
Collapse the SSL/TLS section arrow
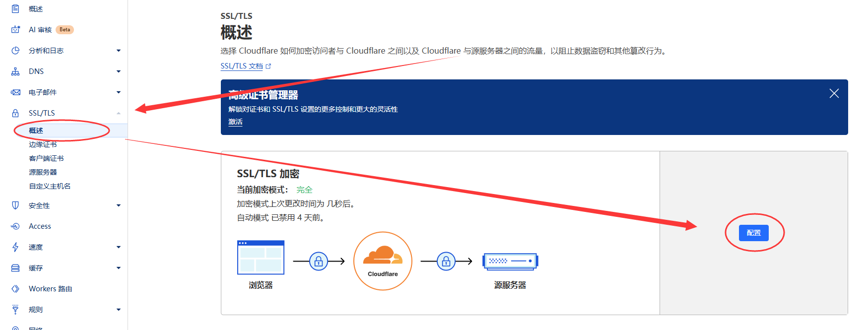coord(119,113)
